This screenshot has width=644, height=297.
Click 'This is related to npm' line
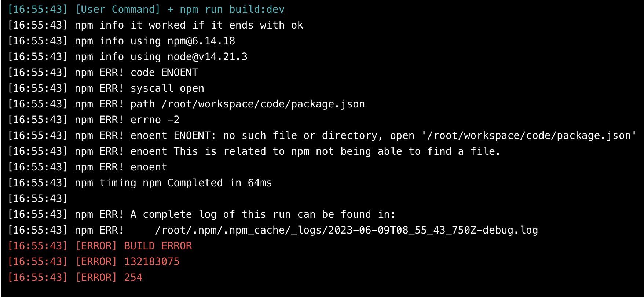click(x=254, y=151)
